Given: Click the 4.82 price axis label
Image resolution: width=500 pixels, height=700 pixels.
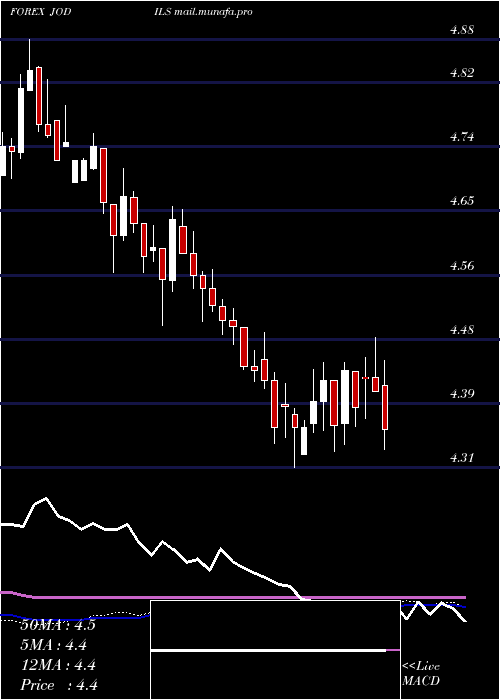Looking at the screenshot, I should pyautogui.click(x=461, y=73).
